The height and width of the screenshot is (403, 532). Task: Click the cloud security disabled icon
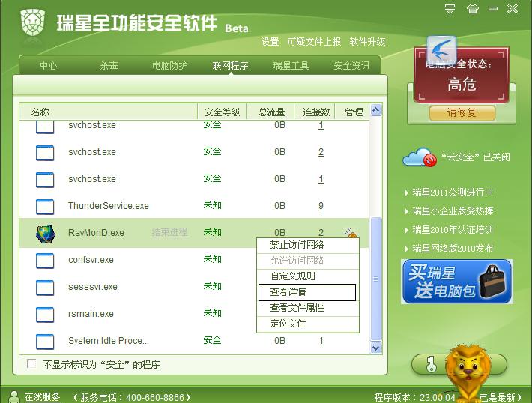coord(420,157)
